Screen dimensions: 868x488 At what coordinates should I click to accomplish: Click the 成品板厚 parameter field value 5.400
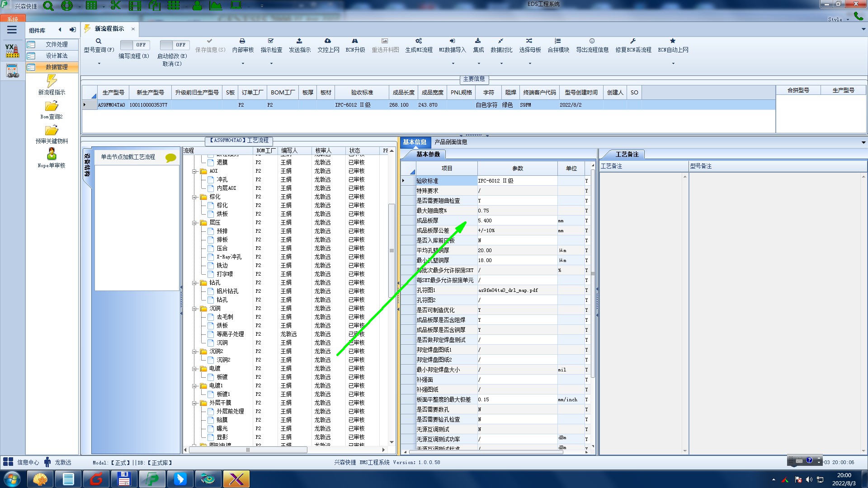(517, 221)
